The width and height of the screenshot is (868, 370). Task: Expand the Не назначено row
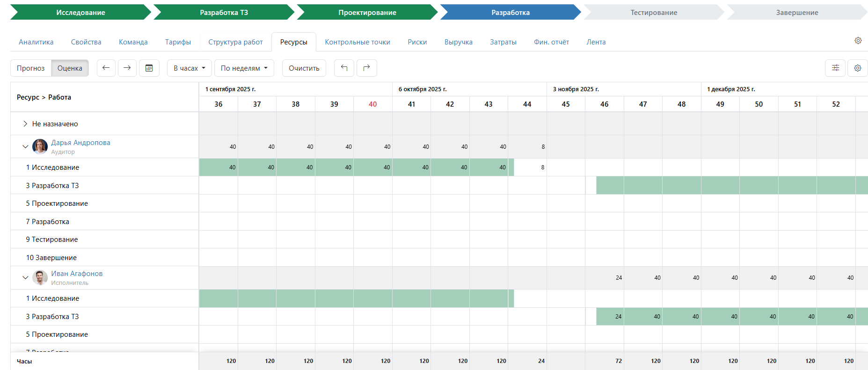click(25, 124)
